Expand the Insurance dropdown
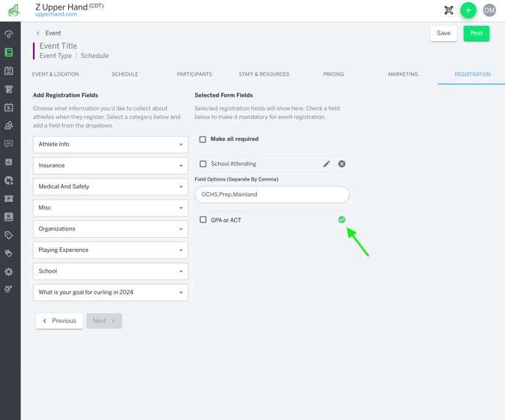505x420 pixels. click(110, 165)
